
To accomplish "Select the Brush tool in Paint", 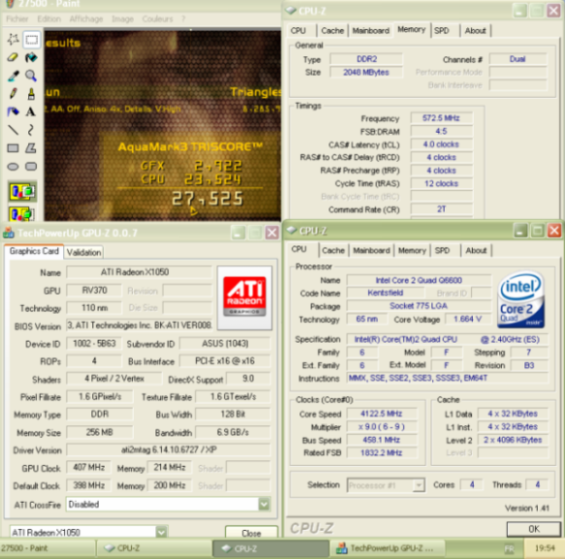I will (31, 94).
